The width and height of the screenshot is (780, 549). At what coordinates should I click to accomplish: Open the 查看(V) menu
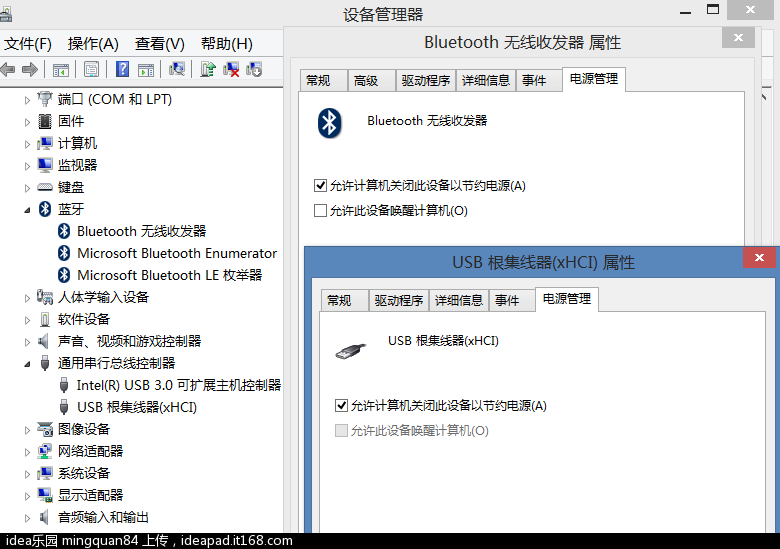click(x=160, y=44)
